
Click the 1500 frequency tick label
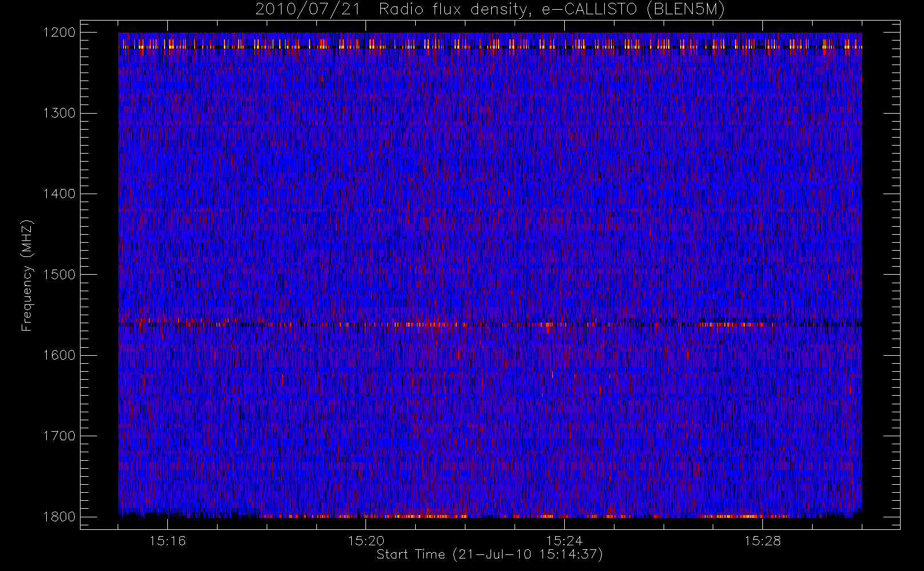tap(59, 275)
